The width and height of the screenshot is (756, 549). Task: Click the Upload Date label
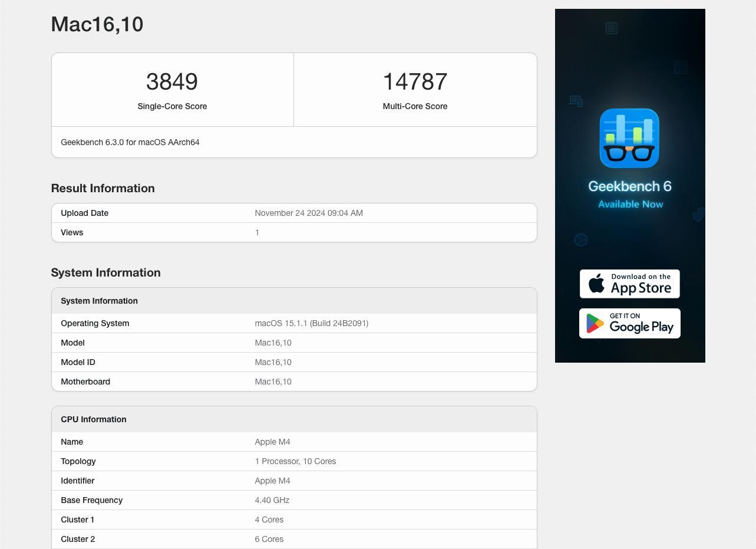84,213
